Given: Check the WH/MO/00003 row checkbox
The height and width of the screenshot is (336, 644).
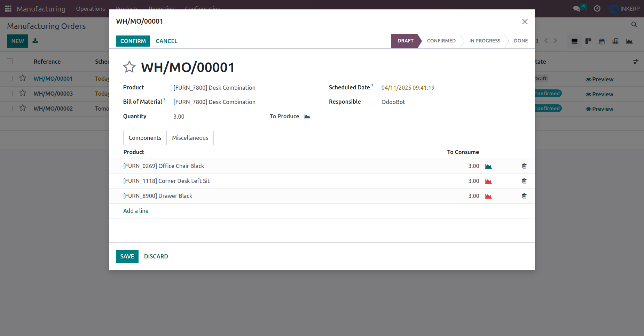Looking at the screenshot, I should [x=10, y=94].
